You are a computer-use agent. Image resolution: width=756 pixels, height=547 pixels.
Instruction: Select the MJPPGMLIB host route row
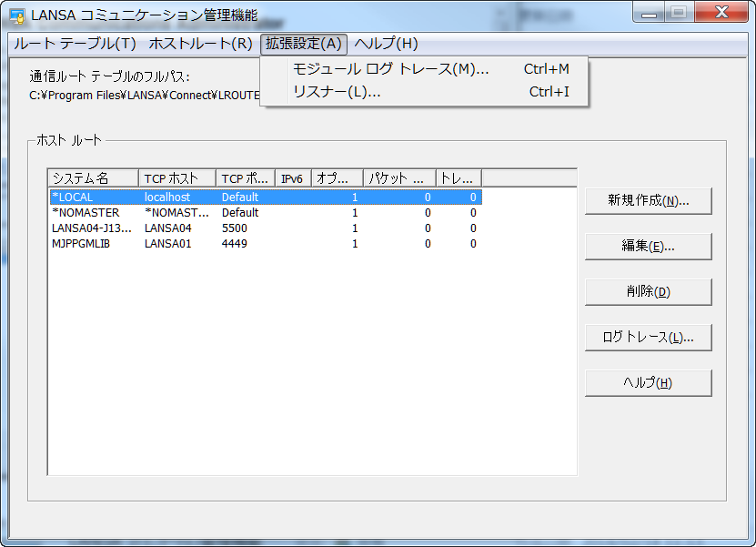(x=266, y=244)
